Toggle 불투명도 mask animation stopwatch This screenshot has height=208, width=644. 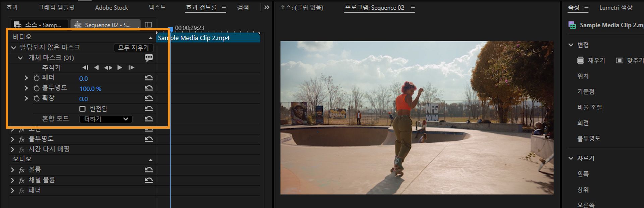tap(37, 88)
